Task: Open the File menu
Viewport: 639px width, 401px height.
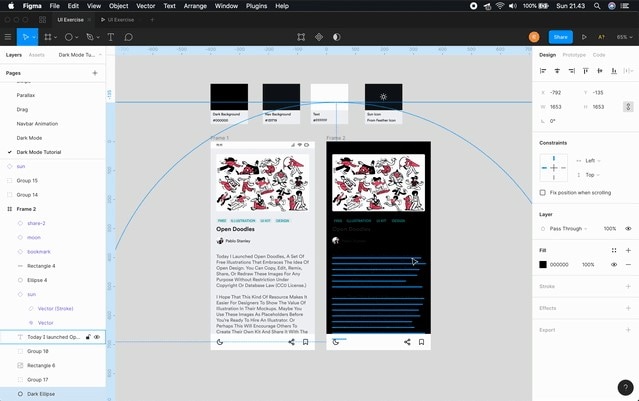Action: [54, 6]
